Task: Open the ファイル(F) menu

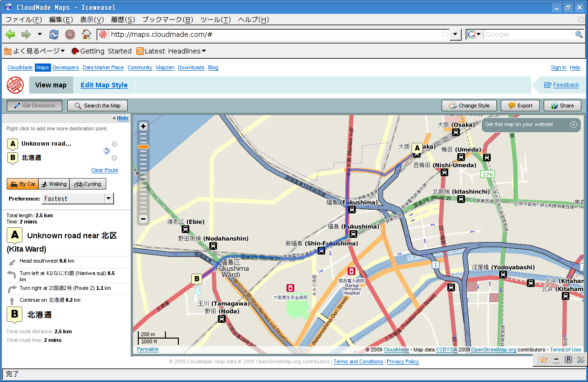Action: [x=23, y=20]
